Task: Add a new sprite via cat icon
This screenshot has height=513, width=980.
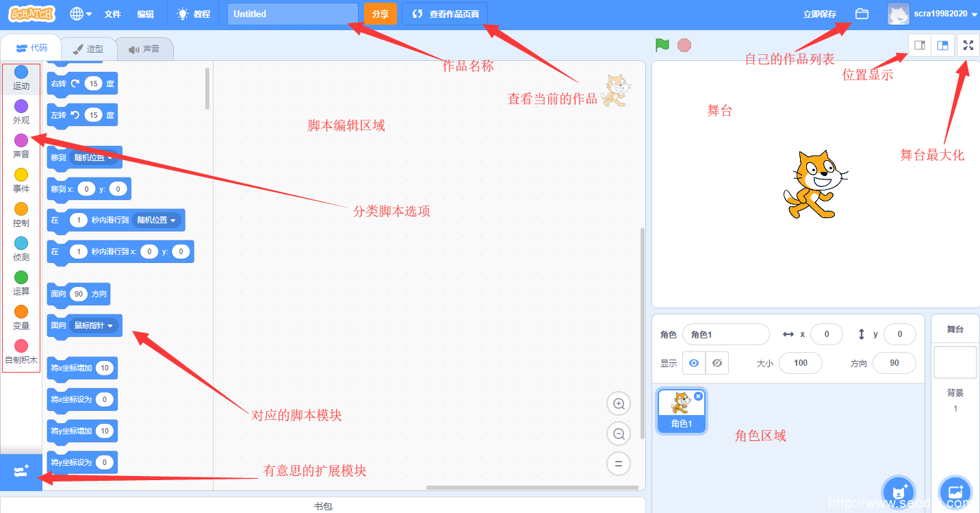Action: pyautogui.click(x=899, y=490)
